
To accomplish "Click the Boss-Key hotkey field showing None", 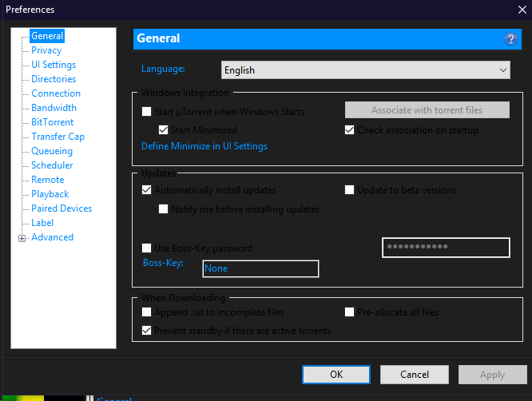I will (260, 268).
